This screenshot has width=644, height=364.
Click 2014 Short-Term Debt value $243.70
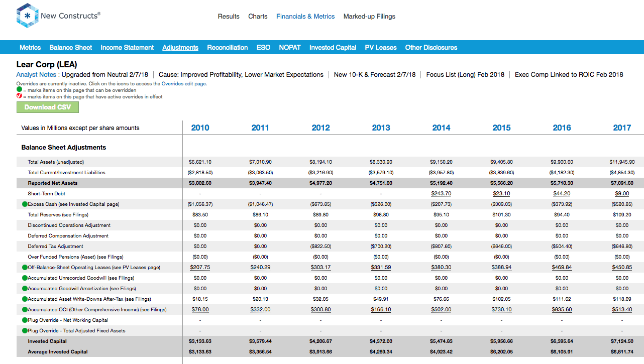coord(441,194)
